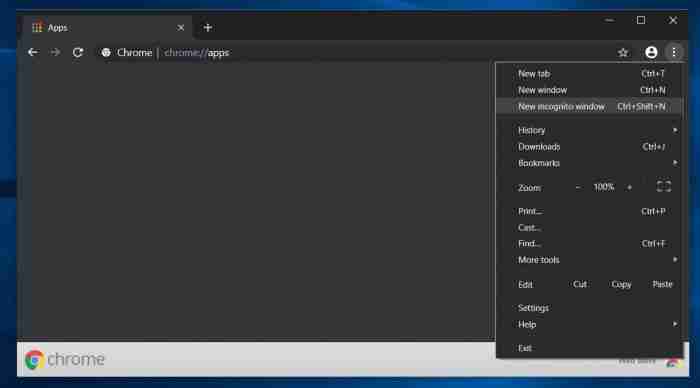Click Paste in the Edit row
The width and height of the screenshot is (700, 388).
[x=662, y=284]
